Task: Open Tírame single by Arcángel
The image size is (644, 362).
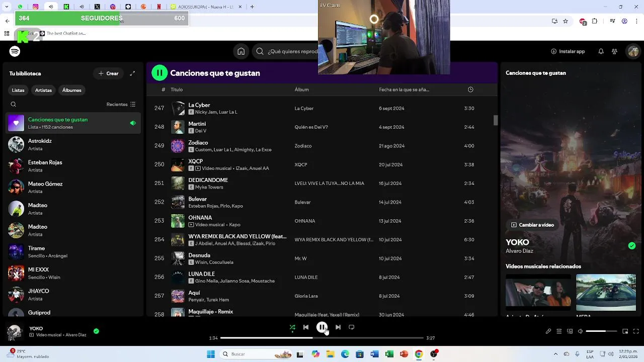Action: coord(73,252)
